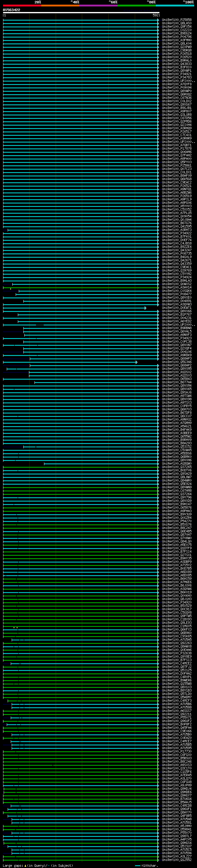Click the 'Large gaps:' legend text
The height and width of the screenshot is (868, 197).
[x=13, y=865]
